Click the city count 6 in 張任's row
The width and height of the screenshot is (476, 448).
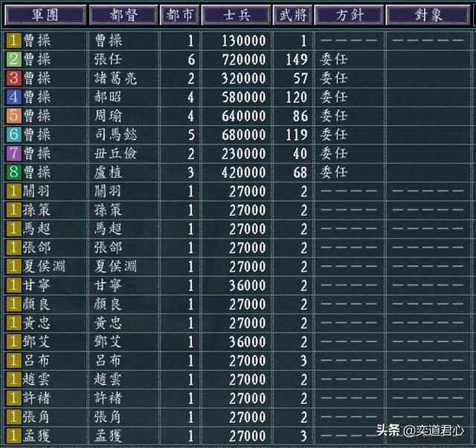[191, 60]
